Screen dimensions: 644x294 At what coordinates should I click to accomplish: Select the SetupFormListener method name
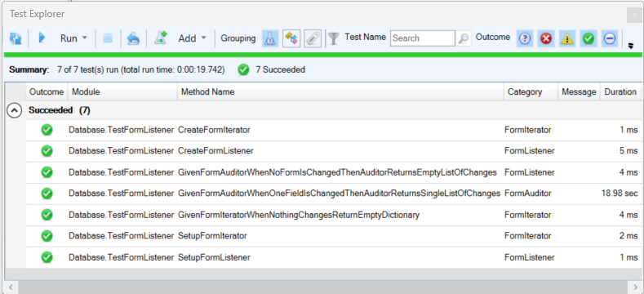(214, 257)
